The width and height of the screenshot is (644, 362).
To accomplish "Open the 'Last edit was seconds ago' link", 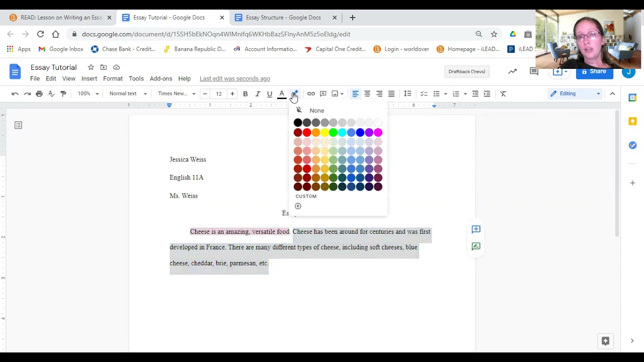I will click(x=235, y=79).
